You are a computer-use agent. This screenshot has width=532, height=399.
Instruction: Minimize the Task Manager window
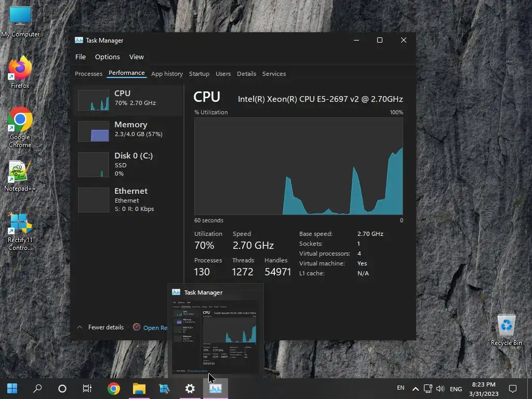356,40
